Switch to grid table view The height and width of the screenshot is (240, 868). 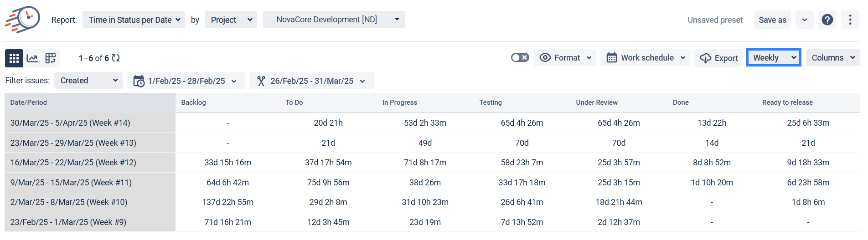pyautogui.click(x=14, y=58)
